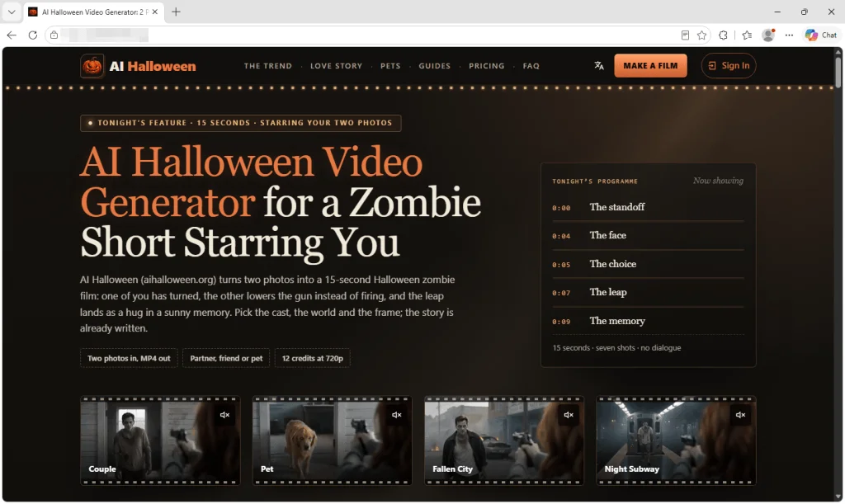This screenshot has width=845, height=504.
Task: Open the Copilot Chat button
Action: coord(821,35)
